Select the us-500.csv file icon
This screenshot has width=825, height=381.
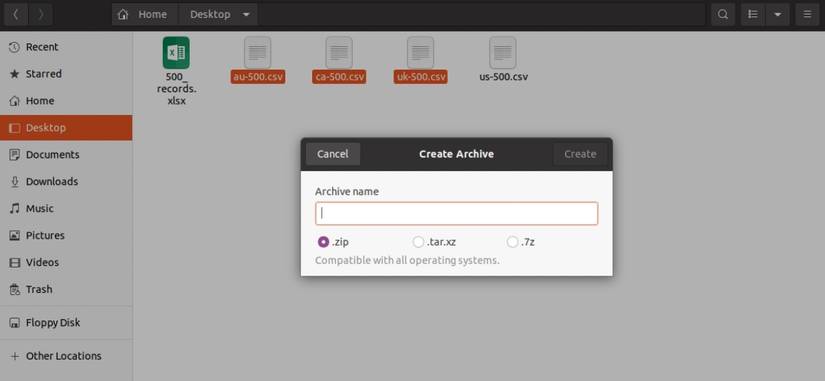[502, 53]
